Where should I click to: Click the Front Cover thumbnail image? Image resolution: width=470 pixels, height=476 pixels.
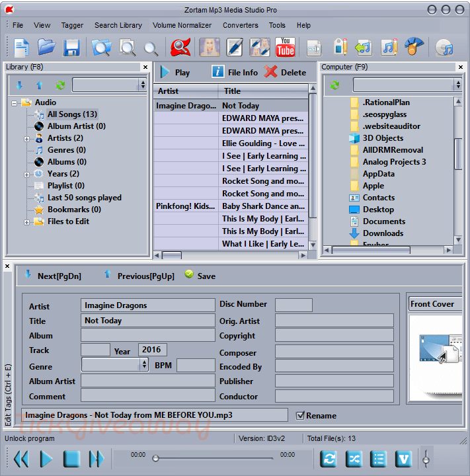[436, 357]
